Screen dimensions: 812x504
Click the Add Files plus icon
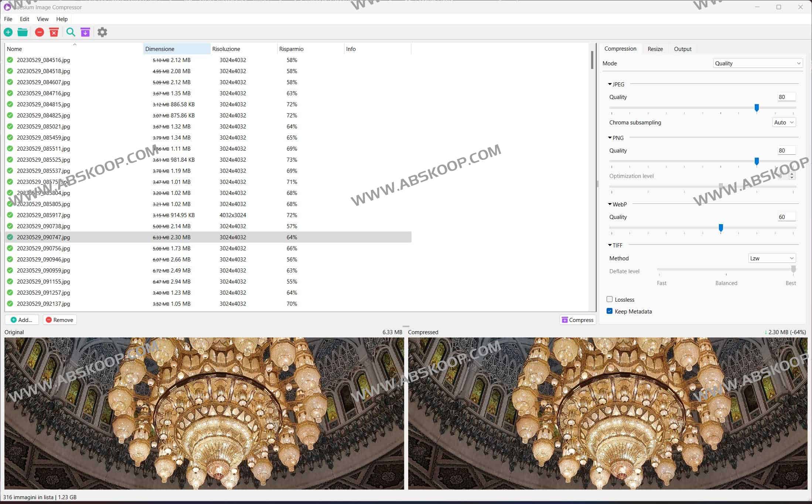[x=8, y=32]
